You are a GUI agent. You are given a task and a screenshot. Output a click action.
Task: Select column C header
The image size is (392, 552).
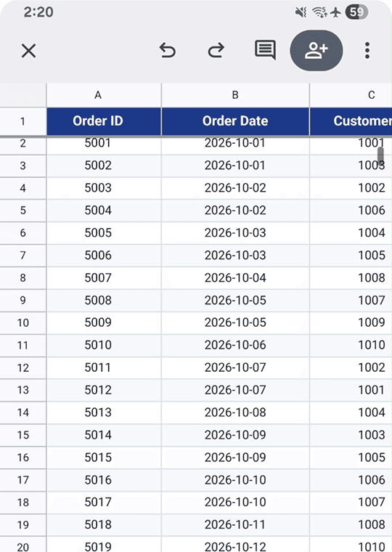click(x=351, y=95)
